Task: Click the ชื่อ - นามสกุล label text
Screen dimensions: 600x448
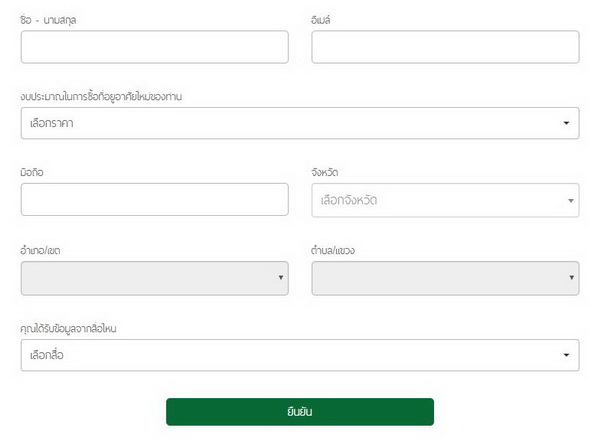Action: [x=49, y=20]
